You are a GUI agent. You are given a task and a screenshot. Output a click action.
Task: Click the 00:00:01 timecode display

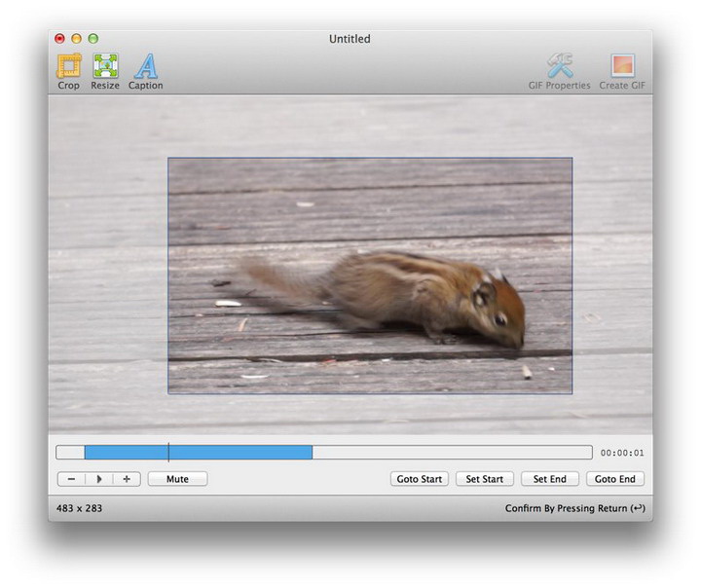[621, 454]
